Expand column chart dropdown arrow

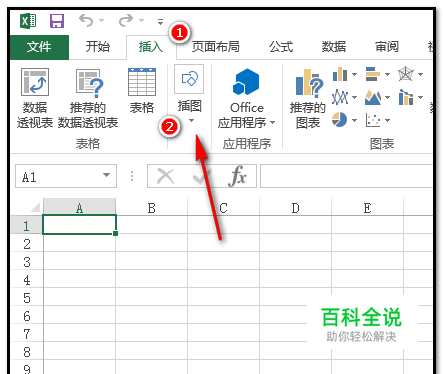pos(354,74)
